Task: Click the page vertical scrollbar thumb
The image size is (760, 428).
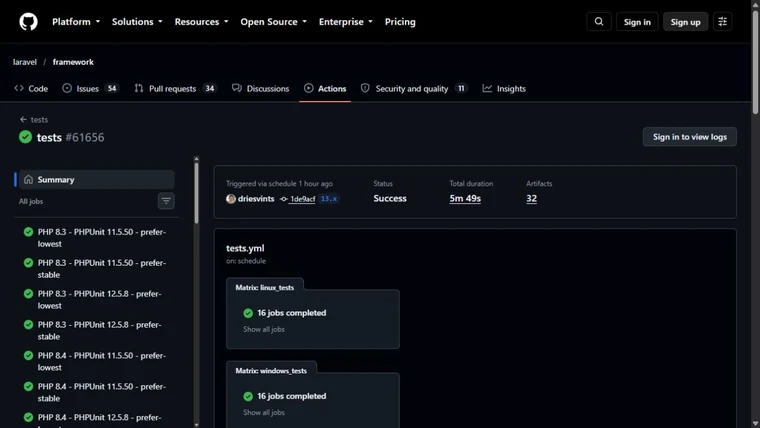Action: click(755, 62)
